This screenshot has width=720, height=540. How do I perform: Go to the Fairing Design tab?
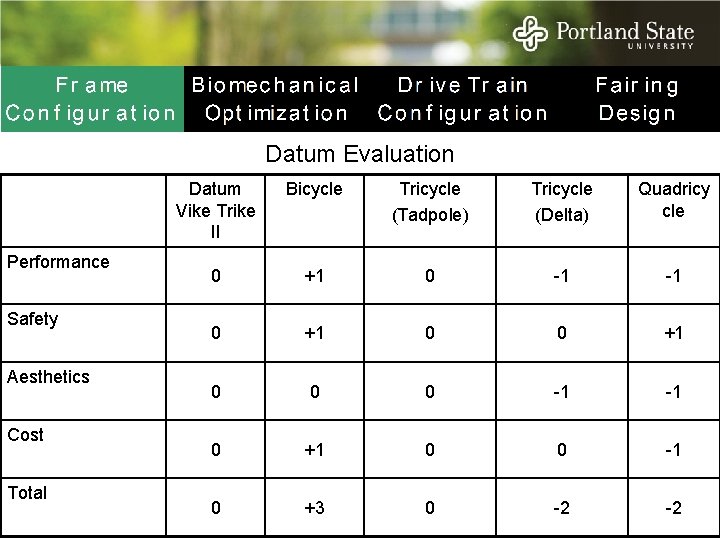(x=637, y=99)
